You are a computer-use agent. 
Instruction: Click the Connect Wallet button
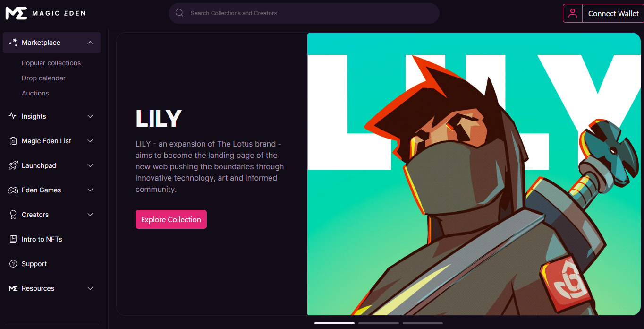pyautogui.click(x=613, y=13)
